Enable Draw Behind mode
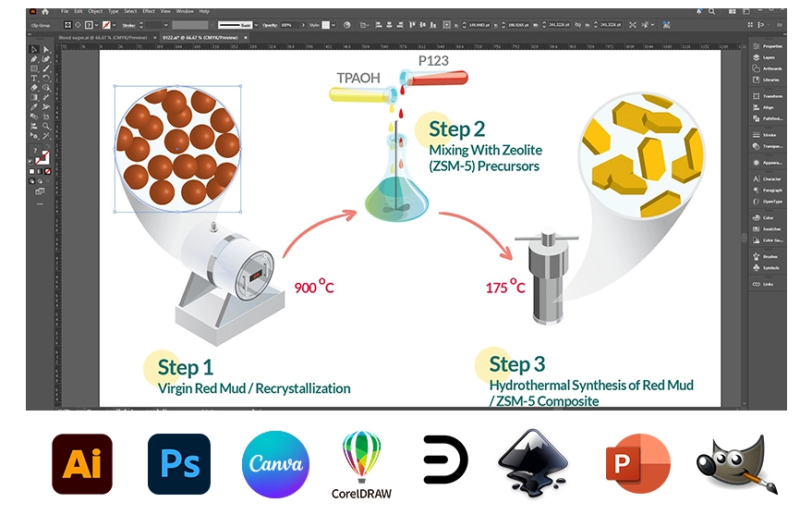The width and height of the screenshot is (812, 515). click(40, 181)
